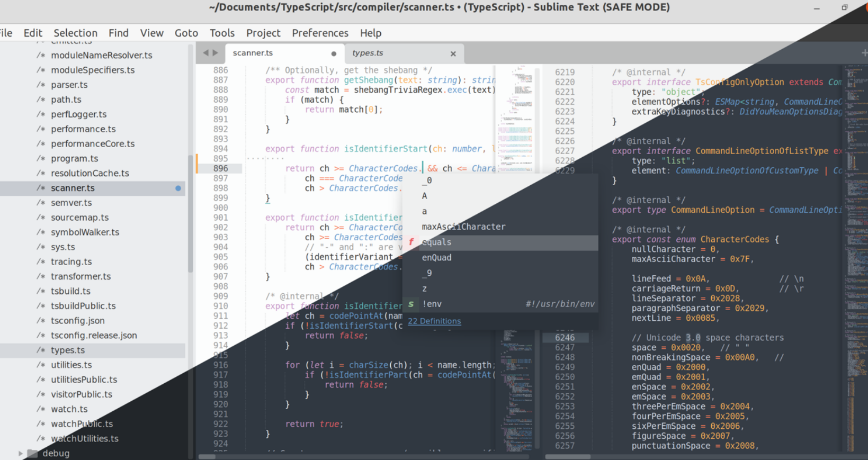Close the types.ts tab
Image resolution: width=868 pixels, height=460 pixels.
[x=453, y=53]
